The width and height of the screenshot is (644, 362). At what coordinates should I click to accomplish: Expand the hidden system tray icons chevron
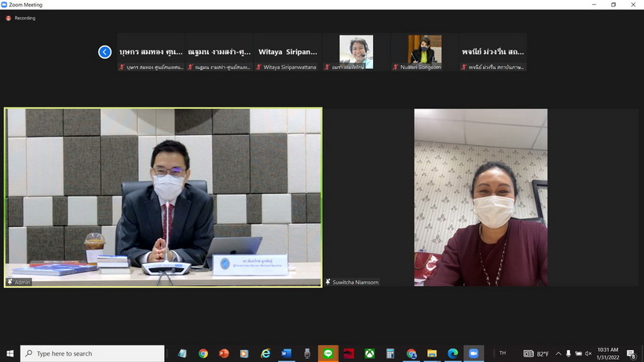[x=558, y=353]
